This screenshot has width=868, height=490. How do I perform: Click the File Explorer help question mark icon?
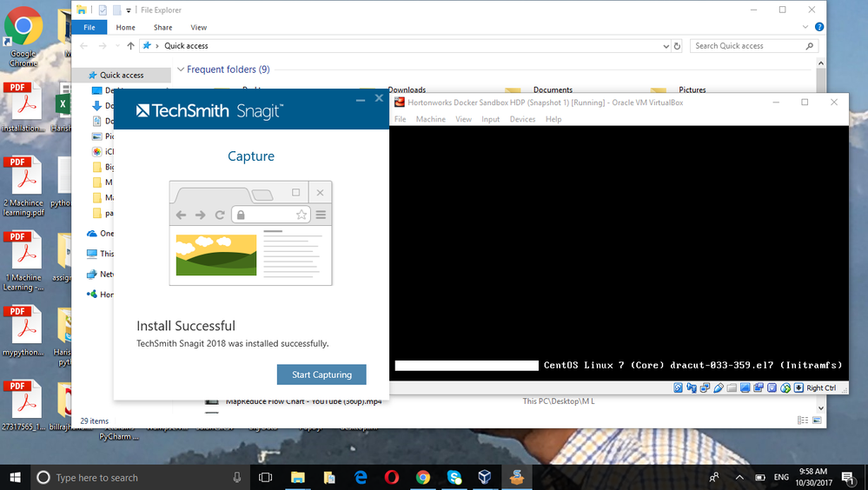[819, 27]
